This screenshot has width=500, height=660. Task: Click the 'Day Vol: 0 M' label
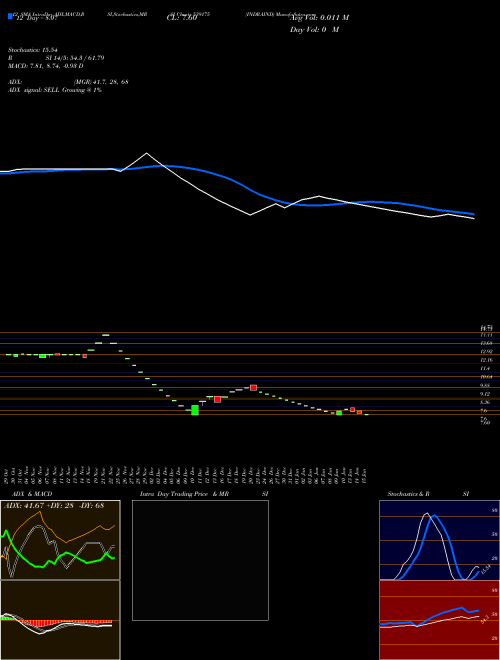(x=314, y=30)
